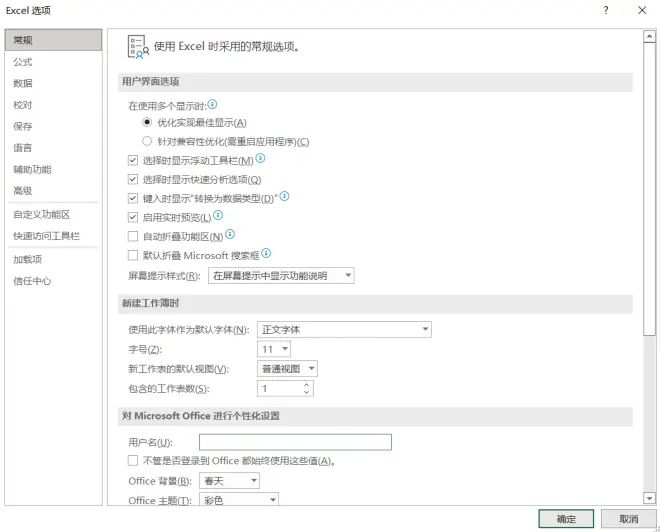Click info icon beside 默认折叠 Microsoft 搜索框
660x532 pixels.
pyautogui.click(x=266, y=253)
